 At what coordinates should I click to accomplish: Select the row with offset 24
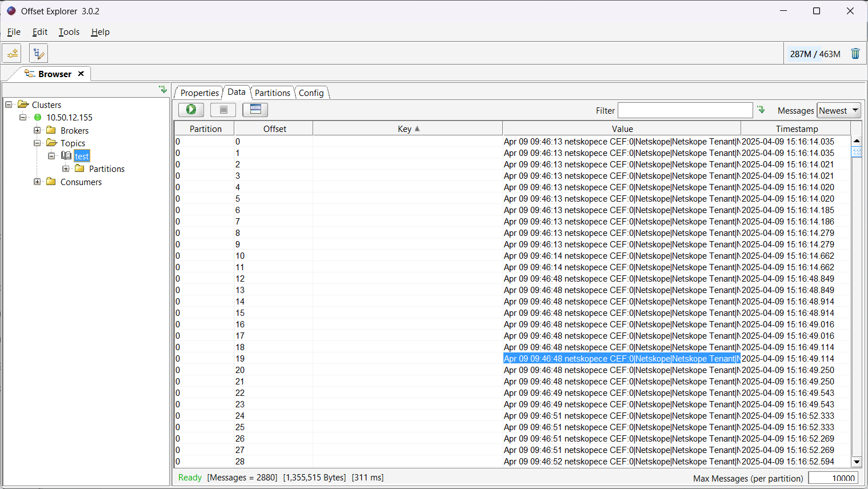pyautogui.click(x=513, y=416)
